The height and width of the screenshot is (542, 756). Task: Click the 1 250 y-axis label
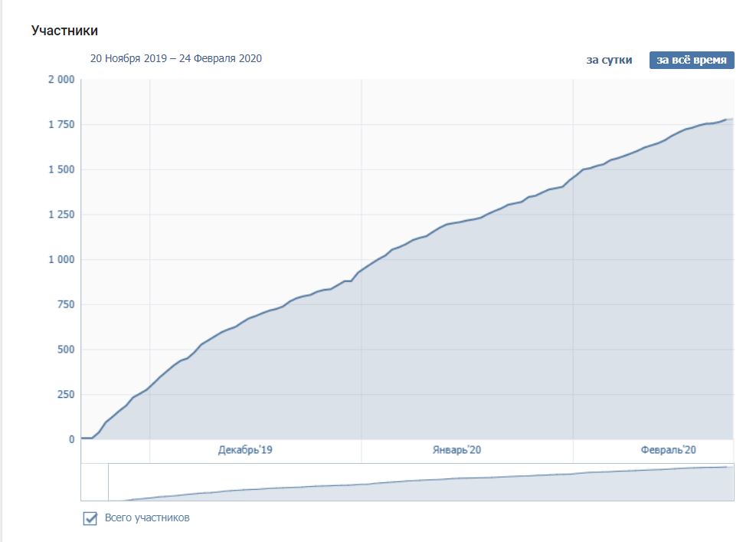[61, 215]
